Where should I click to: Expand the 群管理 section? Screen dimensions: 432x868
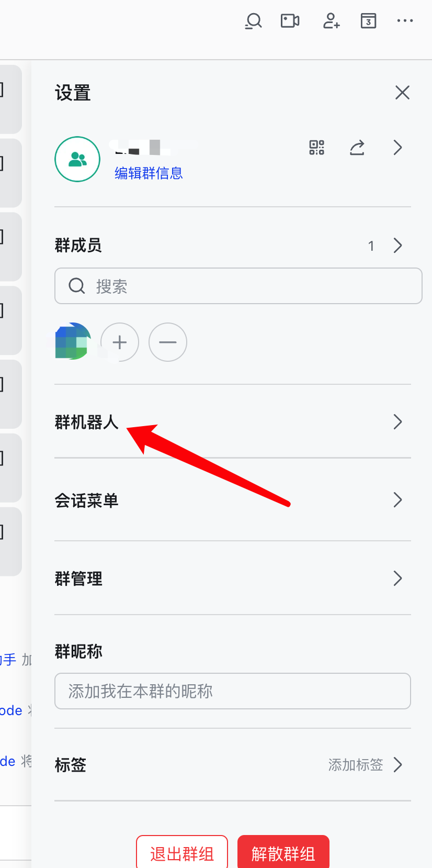[233, 578]
